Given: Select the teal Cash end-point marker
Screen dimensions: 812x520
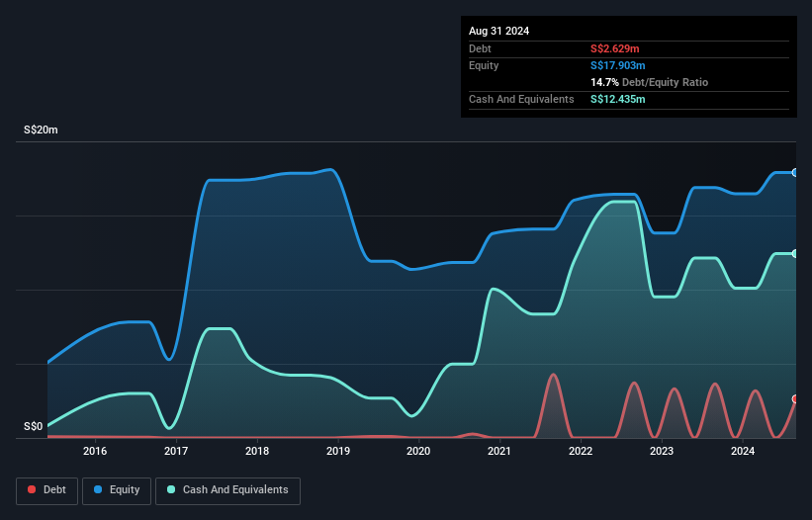Looking at the screenshot, I should [x=795, y=253].
